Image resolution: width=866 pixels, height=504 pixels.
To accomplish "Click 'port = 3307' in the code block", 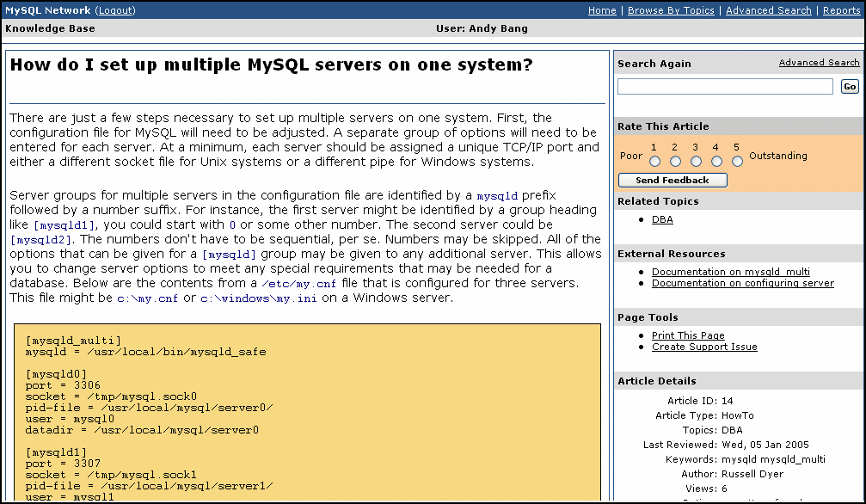I will pyautogui.click(x=63, y=463).
